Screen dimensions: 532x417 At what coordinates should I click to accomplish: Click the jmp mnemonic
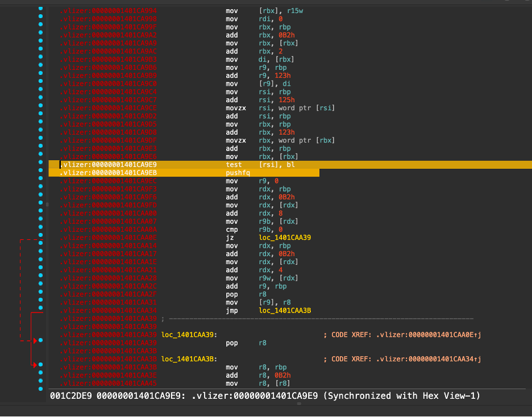pyautogui.click(x=232, y=311)
